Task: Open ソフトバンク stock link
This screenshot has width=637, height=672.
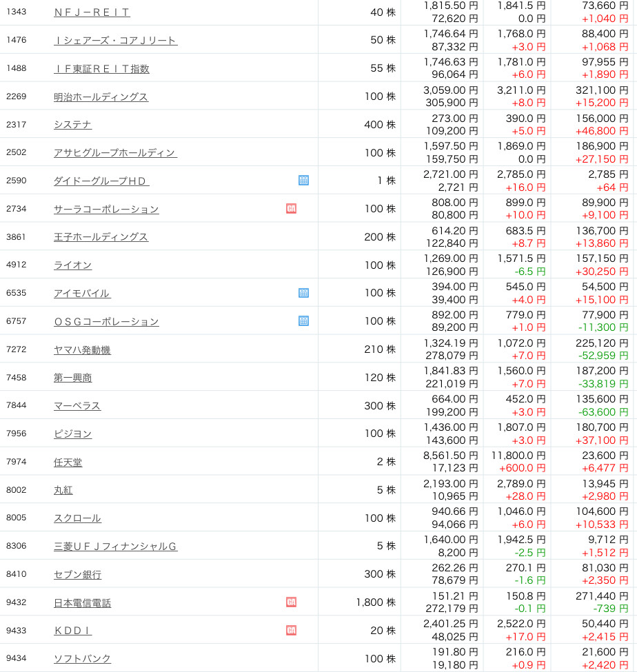Action: coord(82,659)
